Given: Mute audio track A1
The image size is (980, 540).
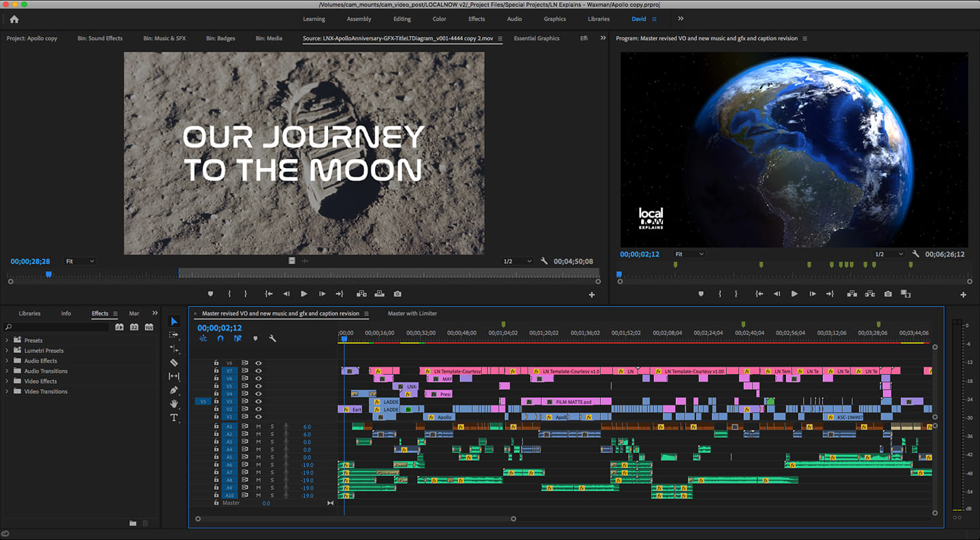Looking at the screenshot, I should [x=258, y=426].
